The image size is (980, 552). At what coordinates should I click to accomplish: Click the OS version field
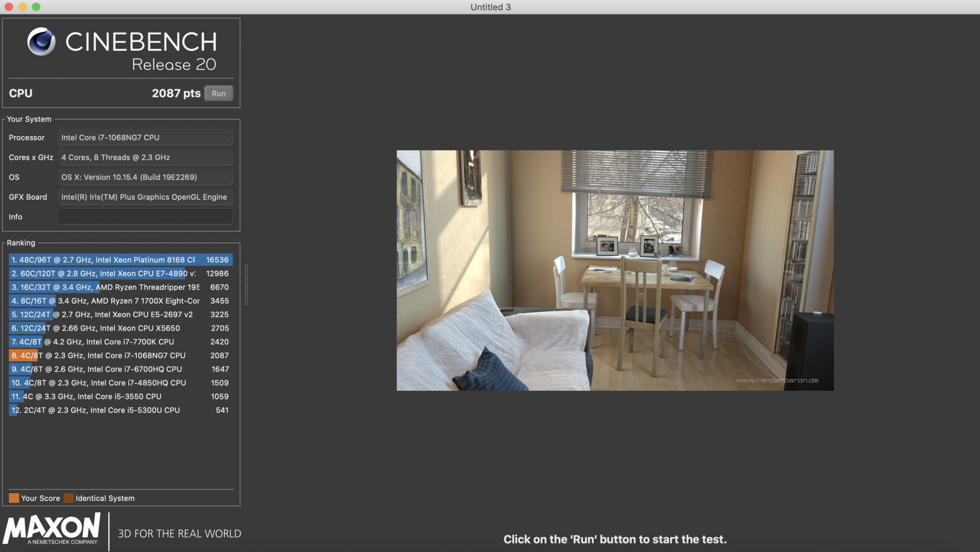[x=145, y=177]
